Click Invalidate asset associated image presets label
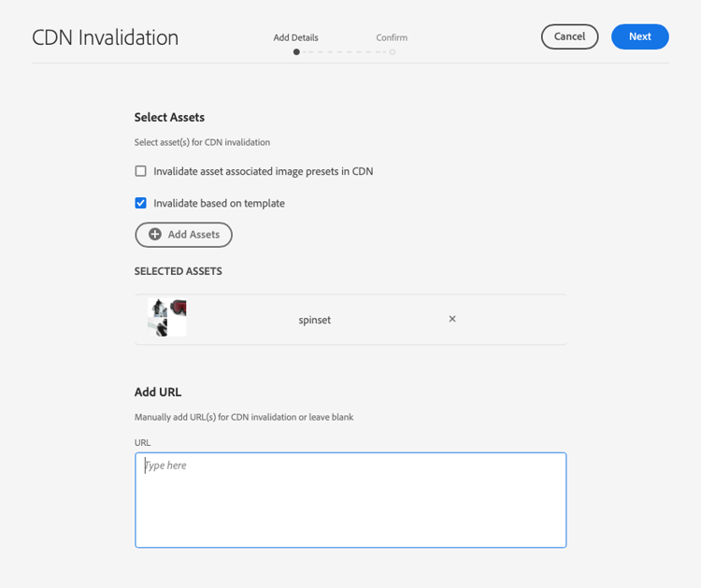Image resolution: width=701 pixels, height=588 pixels. point(264,172)
